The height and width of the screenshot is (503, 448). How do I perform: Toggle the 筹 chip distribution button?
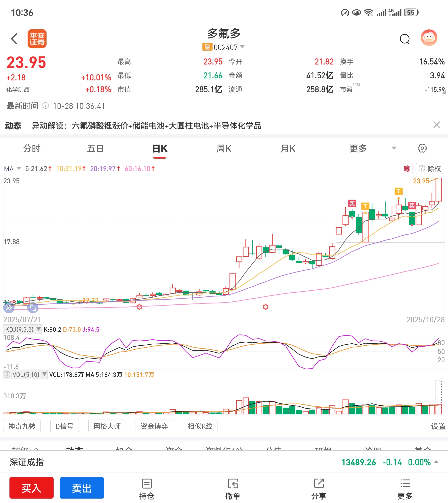pyautogui.click(x=406, y=169)
